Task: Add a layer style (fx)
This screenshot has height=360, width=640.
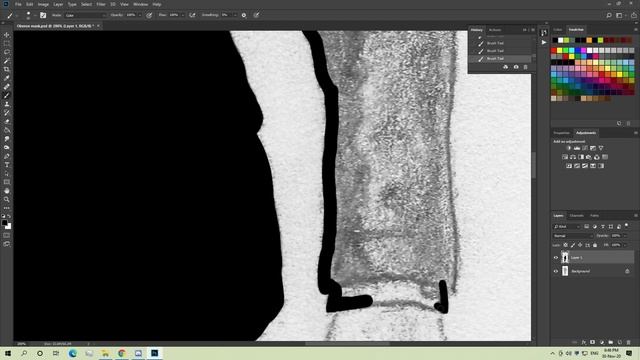Action: [x=584, y=342]
